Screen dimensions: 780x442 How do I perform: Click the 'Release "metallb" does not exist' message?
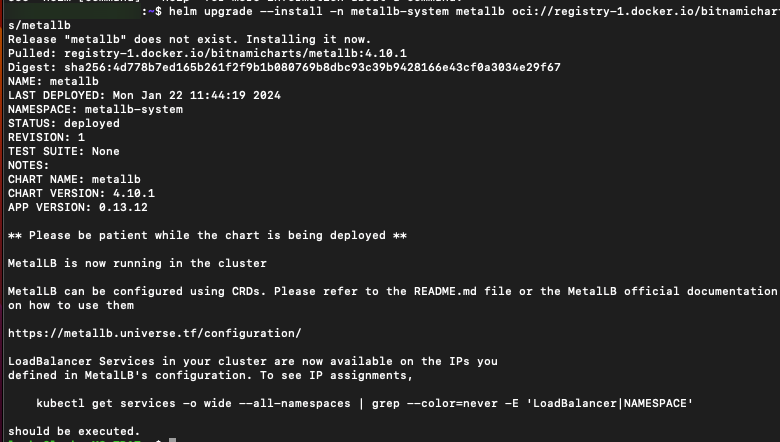click(179, 39)
